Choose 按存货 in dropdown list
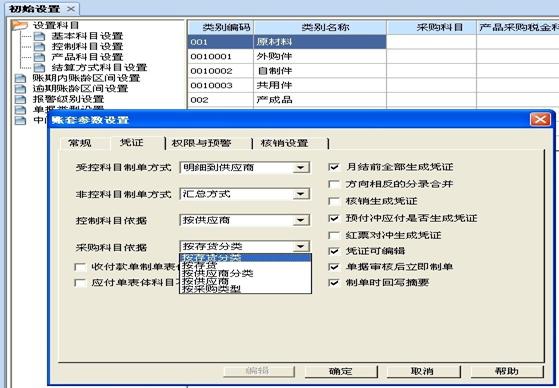The height and width of the screenshot is (388, 559). [245, 265]
